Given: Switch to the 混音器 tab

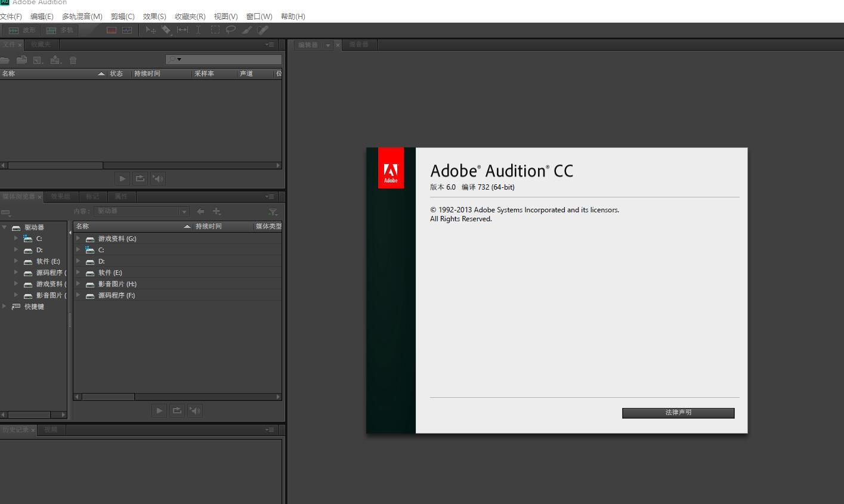Looking at the screenshot, I should 358,45.
